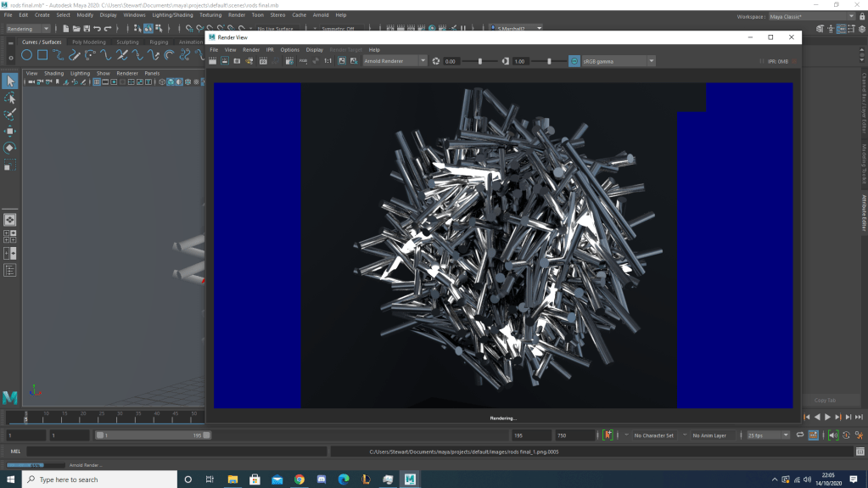The image size is (868, 488).
Task: Select the arrow Select tool in toolbox
Action: click(x=10, y=81)
